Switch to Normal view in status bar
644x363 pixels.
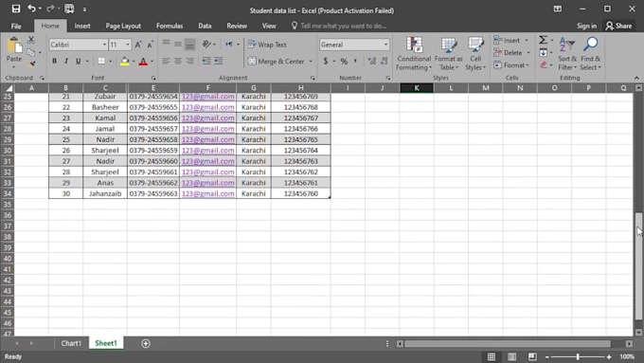pos(492,356)
